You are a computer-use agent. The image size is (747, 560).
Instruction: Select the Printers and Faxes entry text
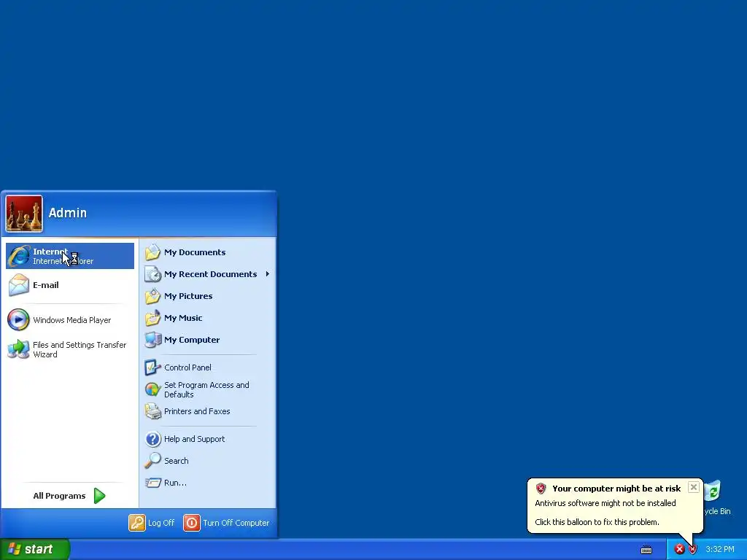coord(197,411)
